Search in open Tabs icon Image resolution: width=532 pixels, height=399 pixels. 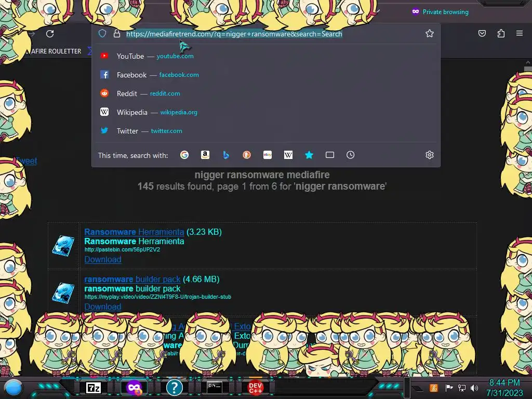(330, 155)
